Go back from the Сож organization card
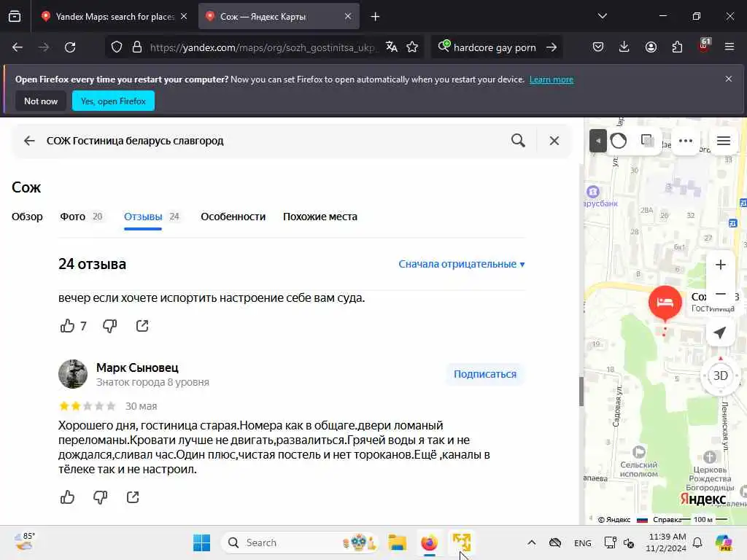This screenshot has width=747, height=560. point(29,141)
